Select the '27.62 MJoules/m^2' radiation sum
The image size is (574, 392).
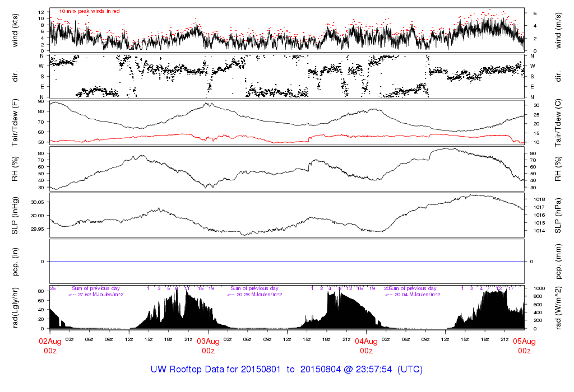click(101, 295)
